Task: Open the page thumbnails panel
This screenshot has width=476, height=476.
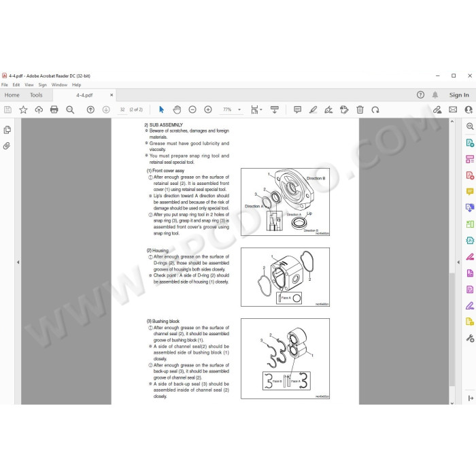Action: [7, 130]
